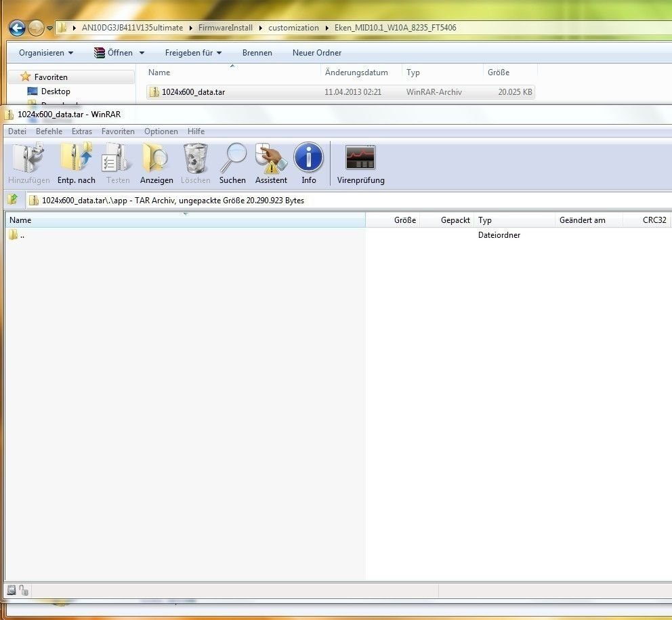Click Eken_MID10.1_W10A_8235_FT5406 breadcrumb segment
This screenshot has width=672, height=620.
[395, 28]
